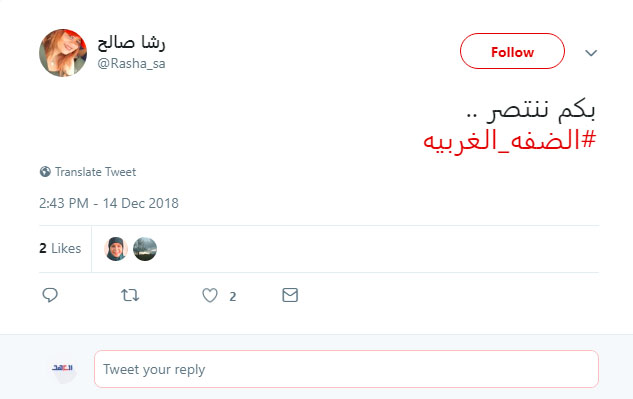The width and height of the screenshot is (633, 399).
Task: Retweet using the retweet arrows icon
Action: (x=130, y=295)
